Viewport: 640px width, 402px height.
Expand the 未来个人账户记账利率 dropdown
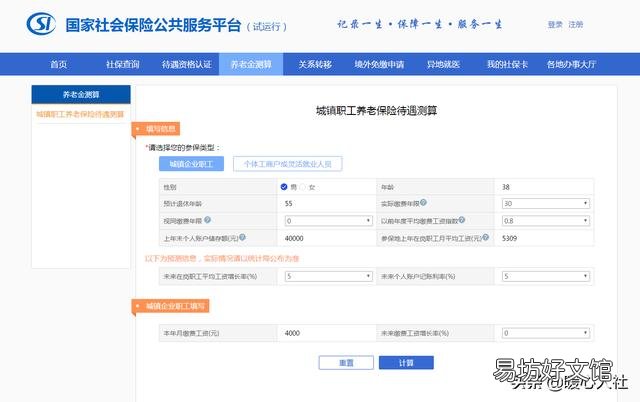tap(546, 276)
